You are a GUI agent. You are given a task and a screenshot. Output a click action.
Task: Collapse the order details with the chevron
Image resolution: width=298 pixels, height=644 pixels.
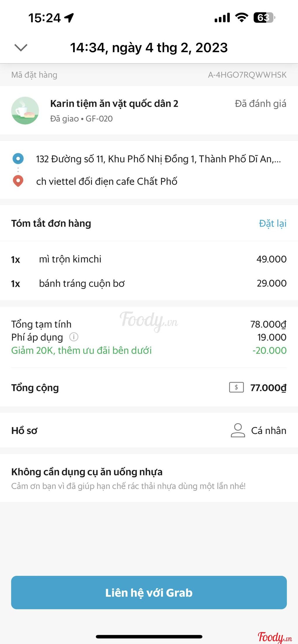pos(21,48)
